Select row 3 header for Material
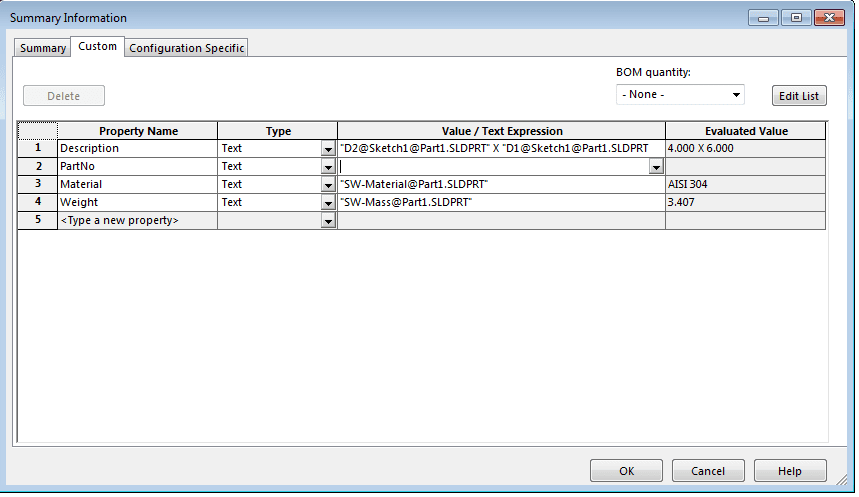The width and height of the screenshot is (859, 497). [x=38, y=185]
